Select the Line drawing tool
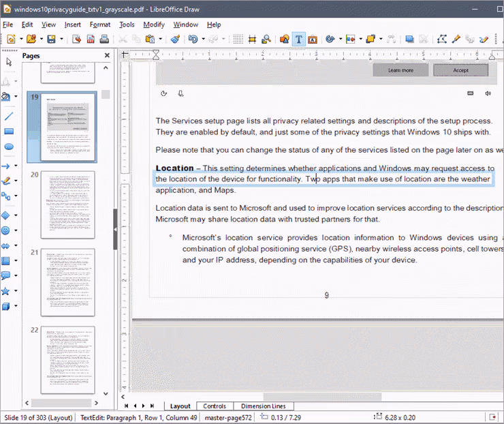 [x=9, y=117]
